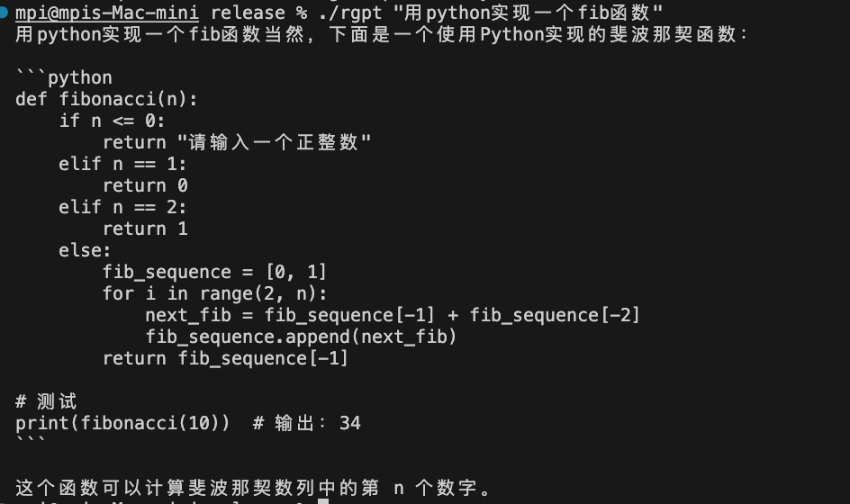
Task: Place cursor on def fibonacci(n): line
Action: click(x=106, y=99)
